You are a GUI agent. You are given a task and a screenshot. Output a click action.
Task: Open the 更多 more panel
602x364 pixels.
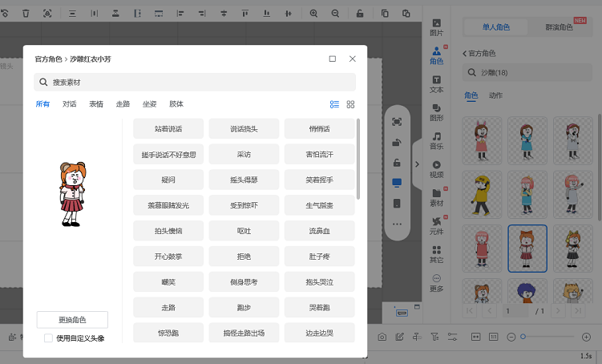coord(437,283)
